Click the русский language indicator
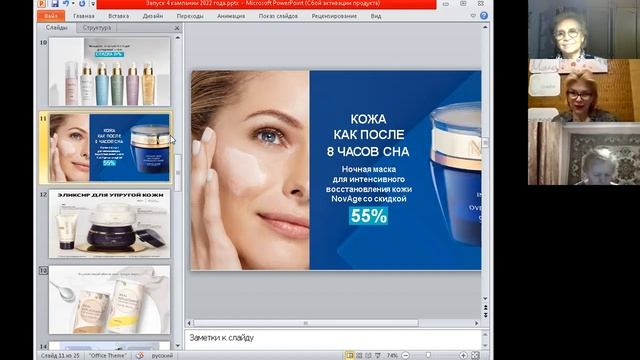The image size is (640, 360). click(162, 356)
